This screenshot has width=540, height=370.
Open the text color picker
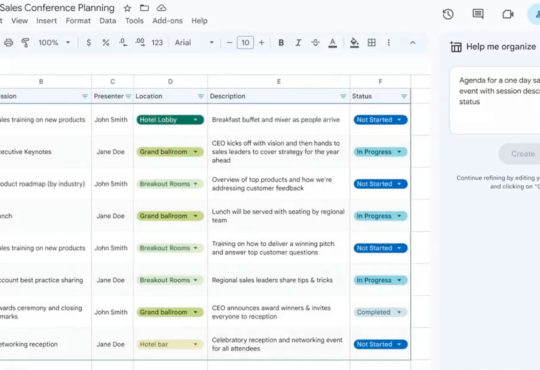pyautogui.click(x=332, y=43)
